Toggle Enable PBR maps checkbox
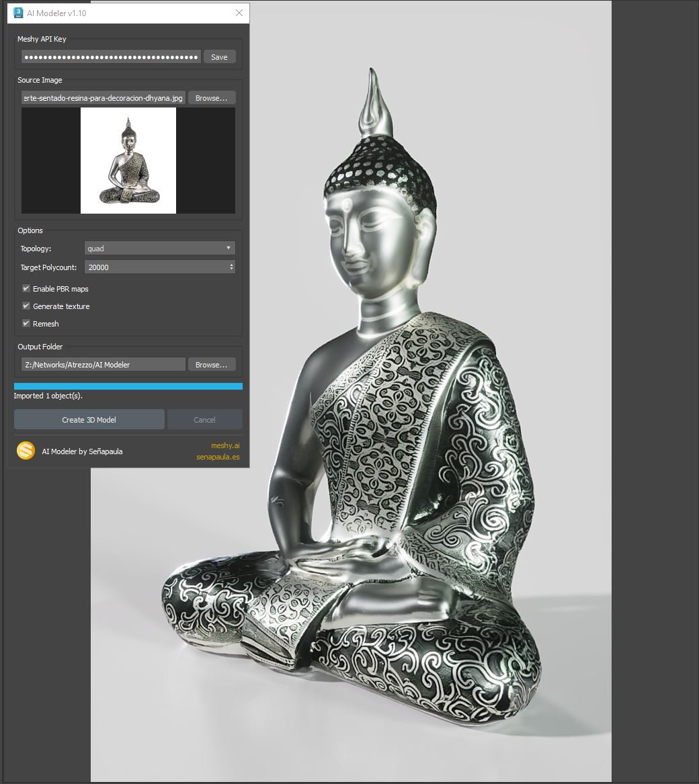 click(26, 288)
